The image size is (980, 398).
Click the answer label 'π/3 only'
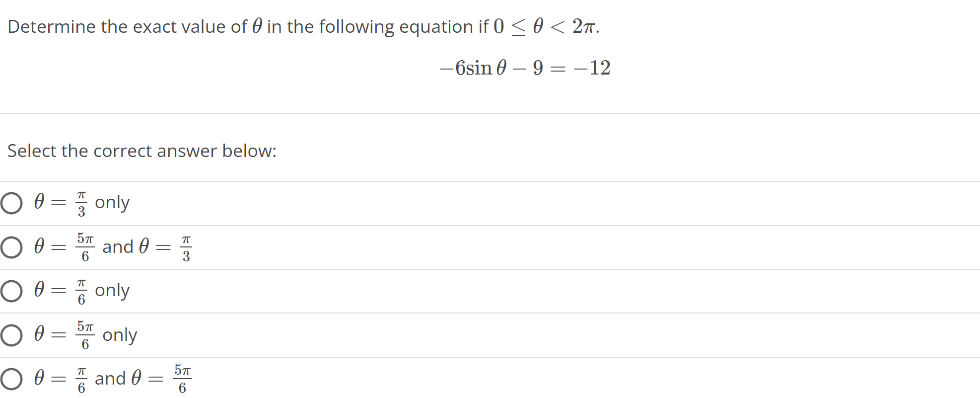(x=82, y=203)
